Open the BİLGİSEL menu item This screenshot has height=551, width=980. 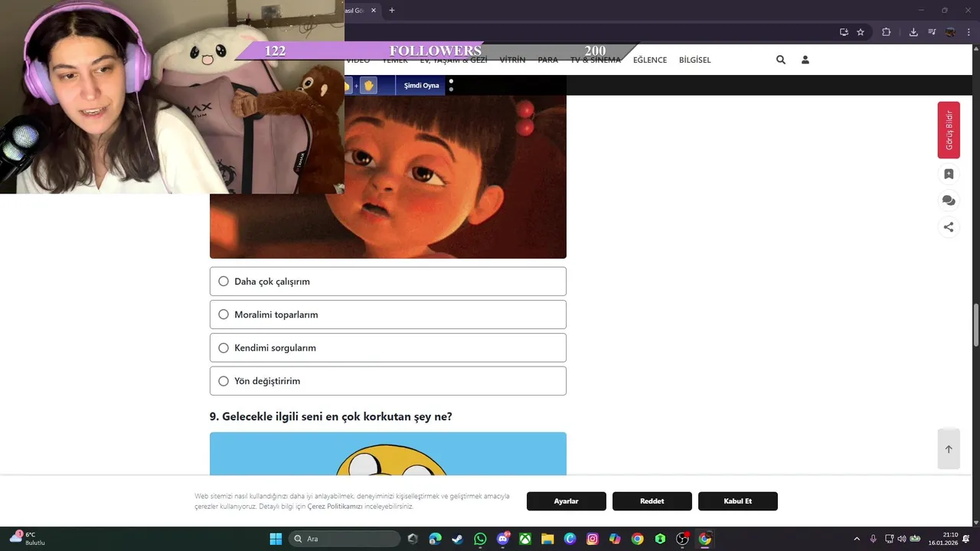pos(695,60)
